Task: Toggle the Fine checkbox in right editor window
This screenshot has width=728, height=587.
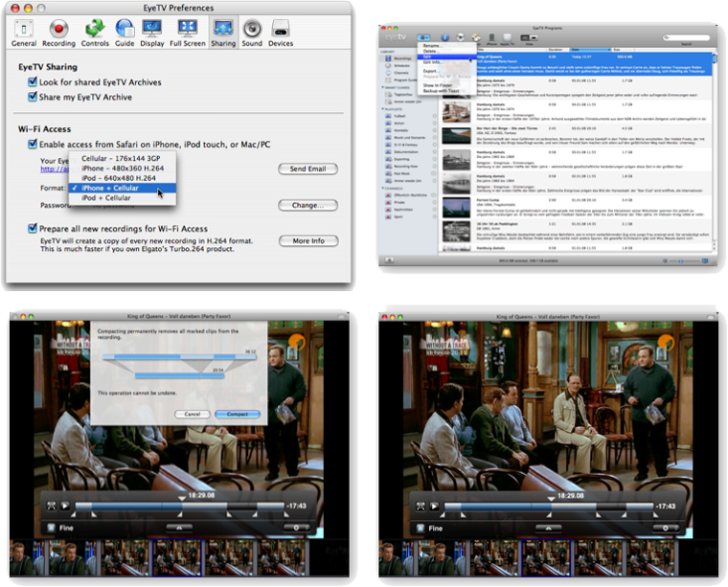Action: [x=421, y=528]
